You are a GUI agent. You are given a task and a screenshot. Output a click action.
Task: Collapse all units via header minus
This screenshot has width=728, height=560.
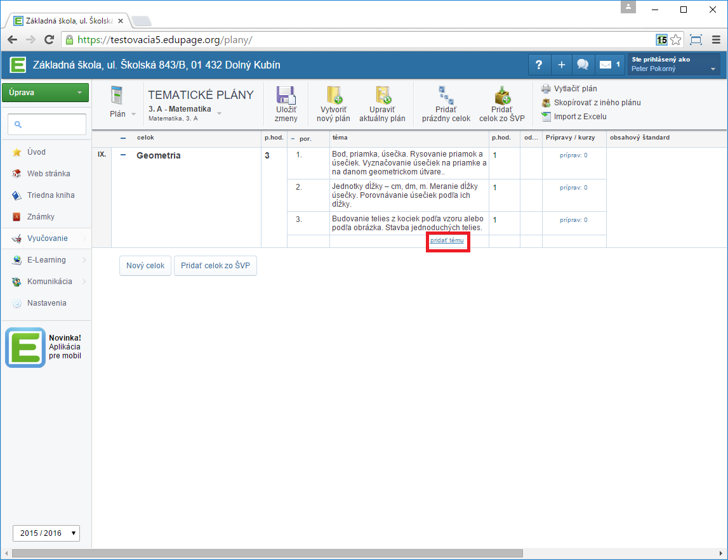coord(123,138)
